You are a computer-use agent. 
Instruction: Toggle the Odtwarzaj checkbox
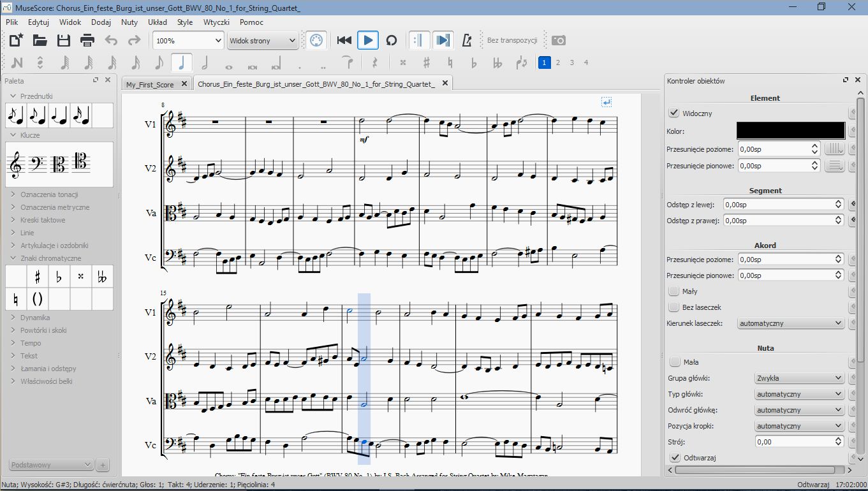point(675,458)
